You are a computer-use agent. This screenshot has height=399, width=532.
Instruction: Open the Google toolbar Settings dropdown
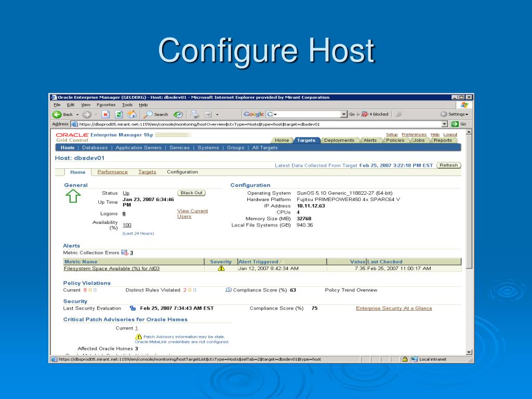454,114
